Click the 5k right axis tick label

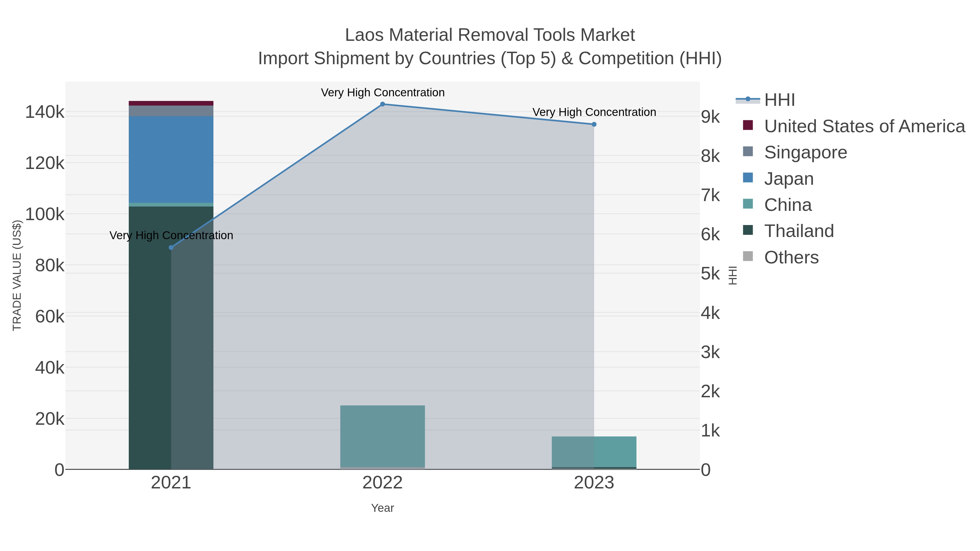pos(711,274)
